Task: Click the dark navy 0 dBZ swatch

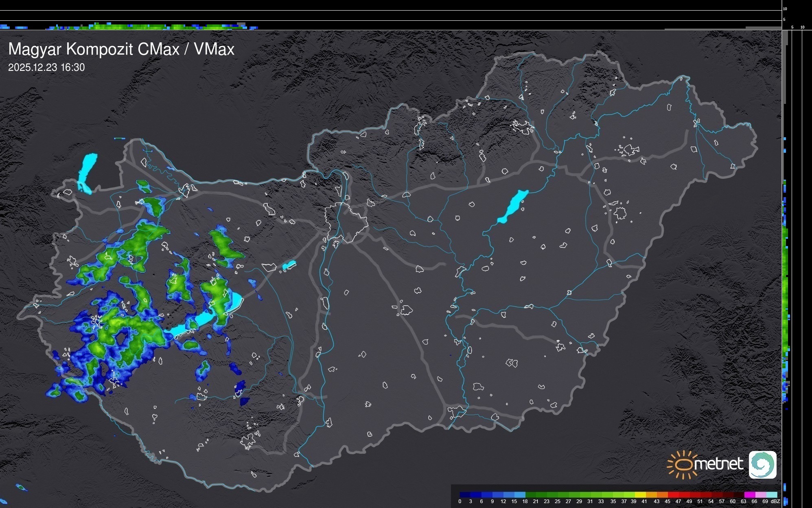Action: 465,495
